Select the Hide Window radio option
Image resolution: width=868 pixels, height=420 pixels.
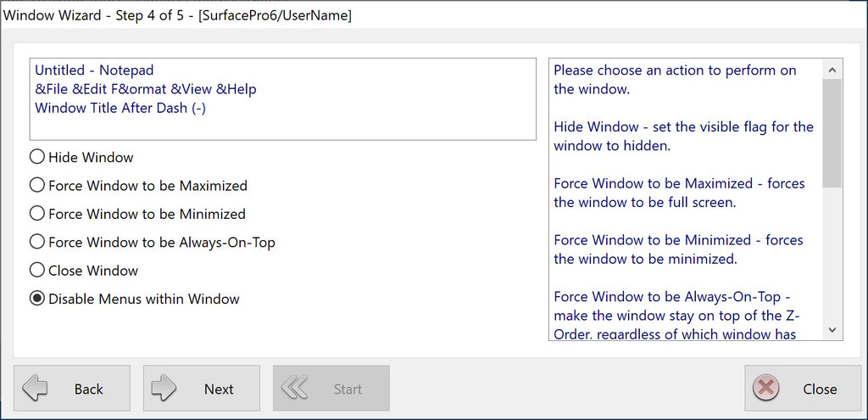point(37,157)
